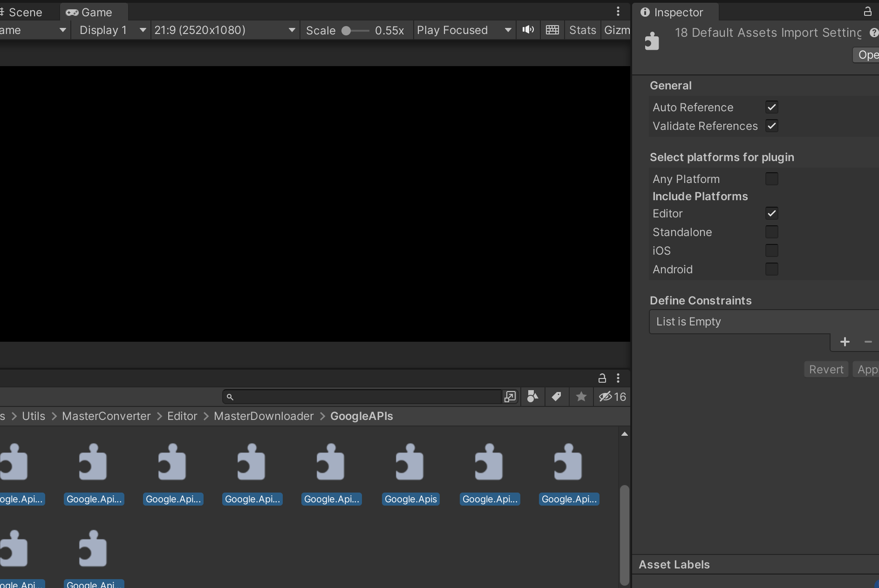879x588 pixels.
Task: Toggle the Game view shortcuts keyboard icon
Action: (552, 30)
